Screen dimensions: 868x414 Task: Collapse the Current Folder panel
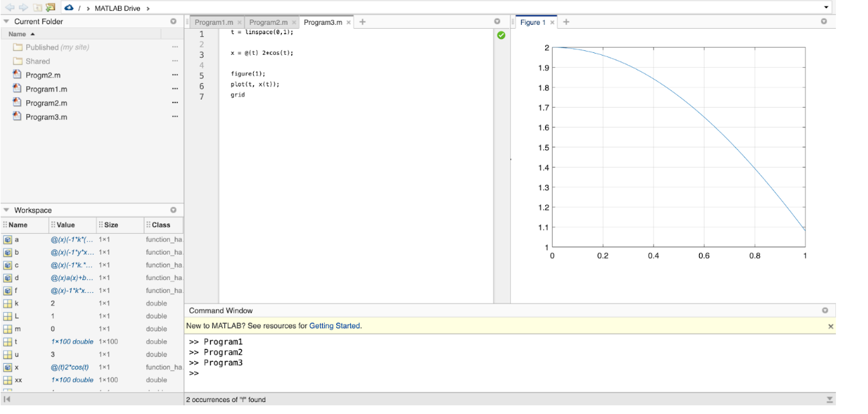(6, 21)
